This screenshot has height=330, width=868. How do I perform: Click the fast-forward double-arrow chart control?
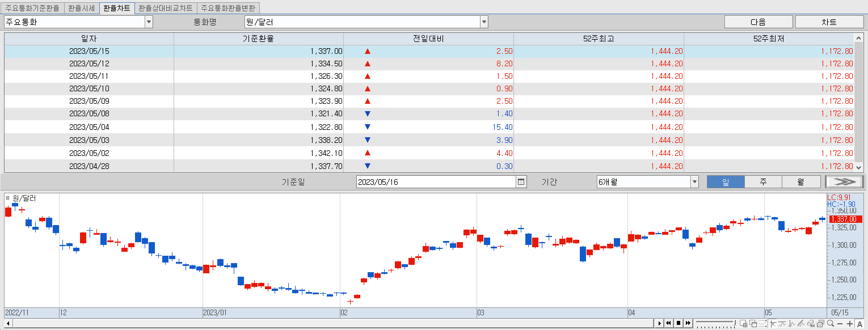pyautogui.click(x=688, y=323)
